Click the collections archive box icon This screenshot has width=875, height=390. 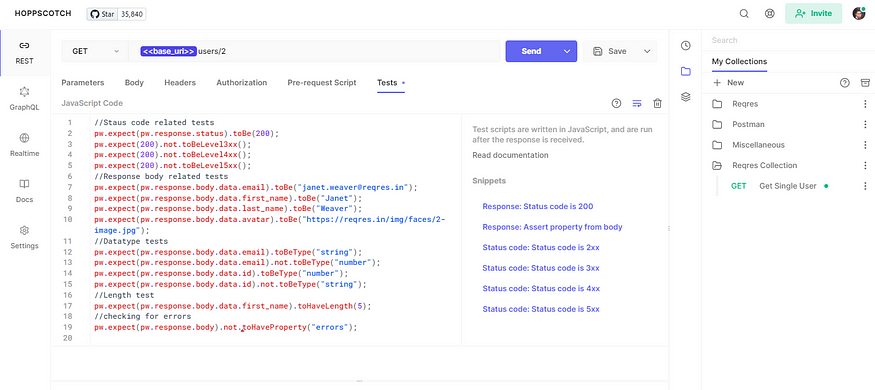point(865,83)
